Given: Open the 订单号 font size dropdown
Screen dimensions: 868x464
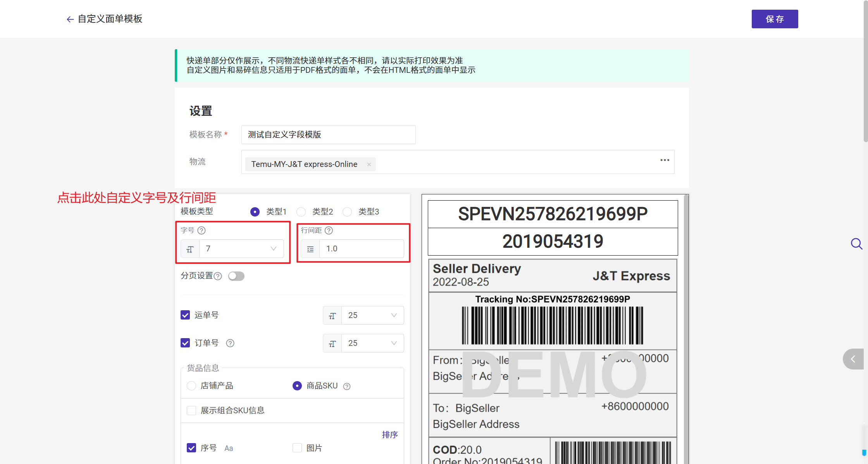Looking at the screenshot, I should click(x=372, y=343).
